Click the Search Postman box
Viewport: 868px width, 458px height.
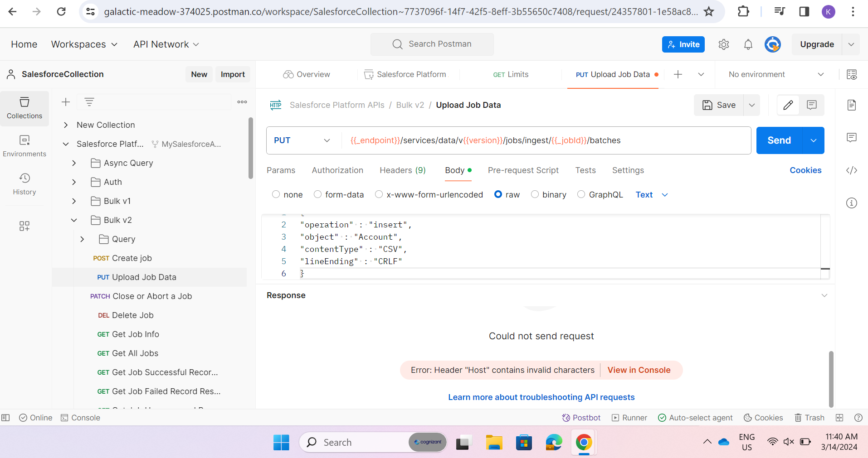point(432,44)
